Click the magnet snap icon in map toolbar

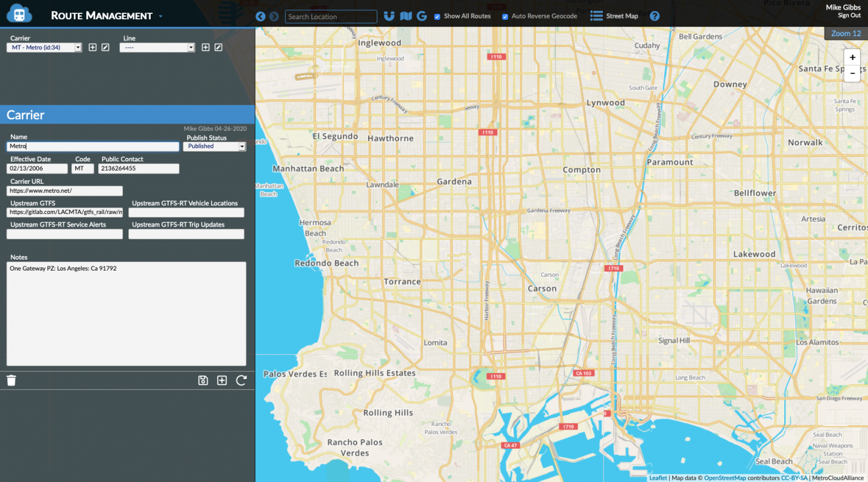tap(389, 16)
